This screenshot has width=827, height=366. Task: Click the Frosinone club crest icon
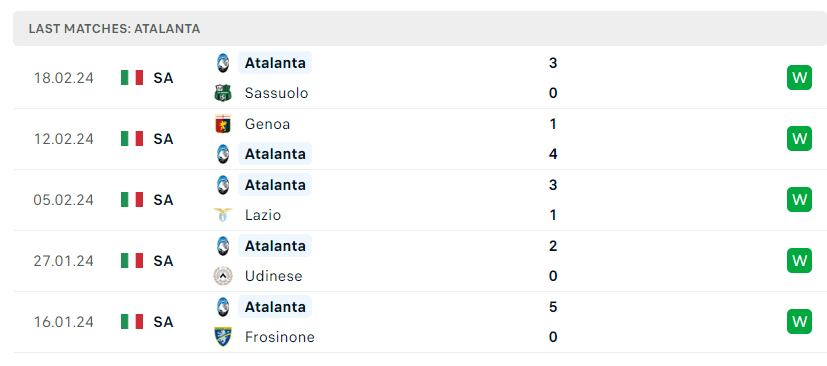(223, 336)
